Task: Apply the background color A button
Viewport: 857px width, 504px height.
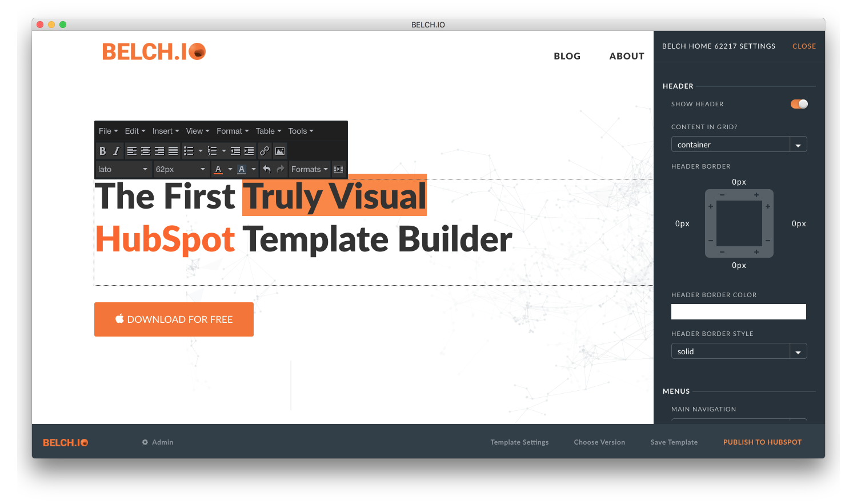Action: pyautogui.click(x=241, y=169)
